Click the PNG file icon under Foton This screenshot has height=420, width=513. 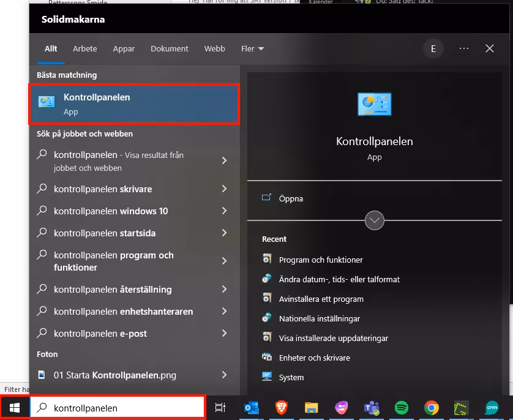pyautogui.click(x=42, y=375)
